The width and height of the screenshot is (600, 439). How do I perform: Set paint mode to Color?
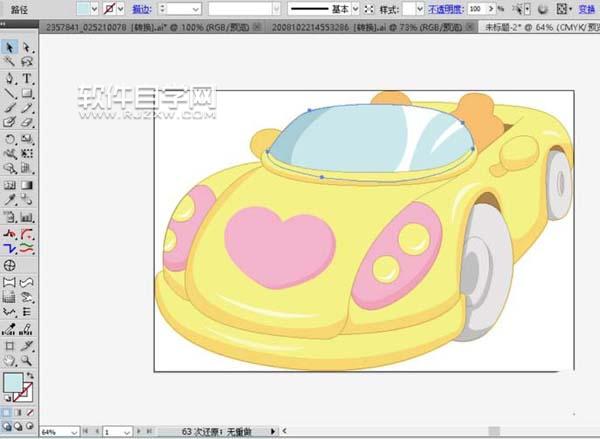point(7,413)
